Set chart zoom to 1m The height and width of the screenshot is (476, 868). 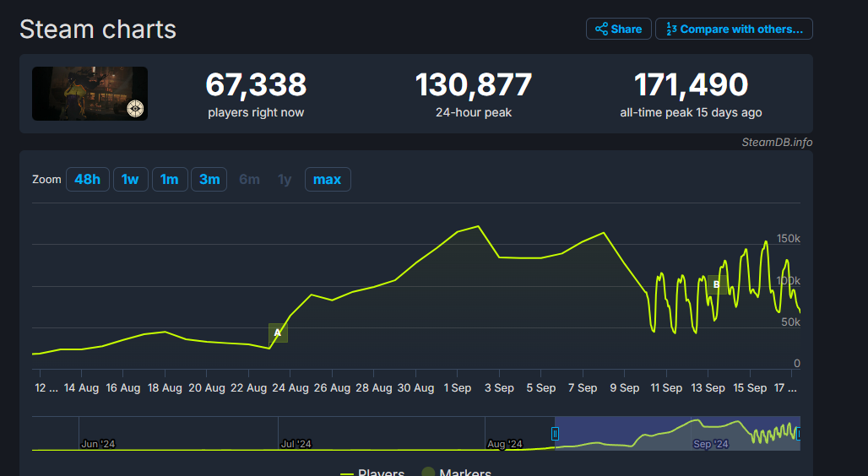coord(170,179)
